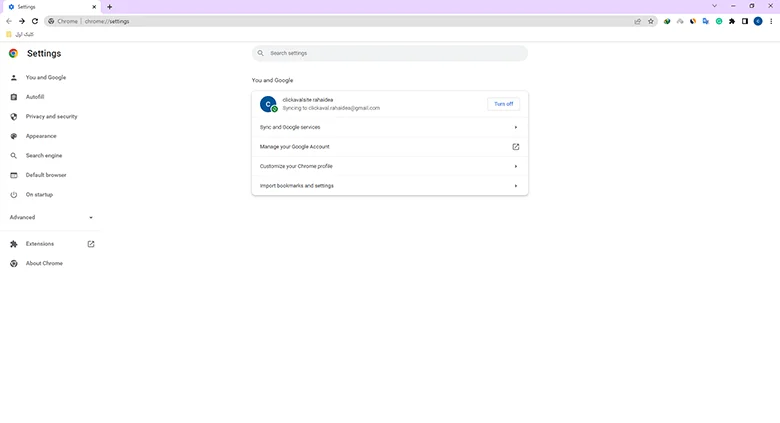The height and width of the screenshot is (423, 780).
Task: Open Import bookmarks and settings row
Action: point(390,186)
